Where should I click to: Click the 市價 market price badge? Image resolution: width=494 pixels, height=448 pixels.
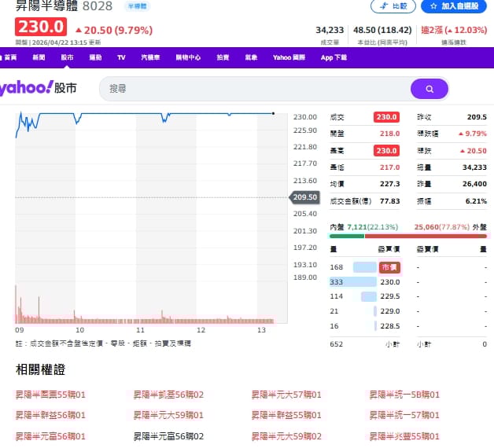tap(389, 267)
